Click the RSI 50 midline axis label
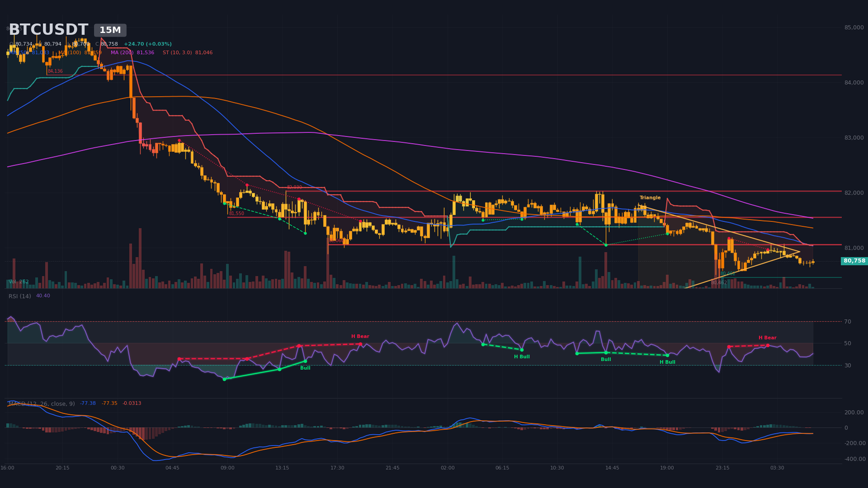The image size is (868, 488). (x=847, y=343)
